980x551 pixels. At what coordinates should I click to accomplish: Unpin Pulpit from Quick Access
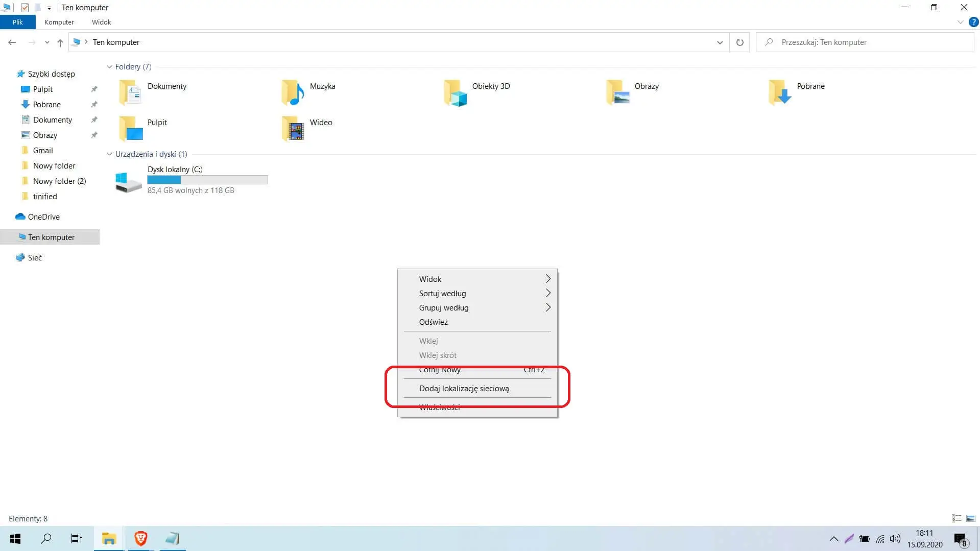94,89
